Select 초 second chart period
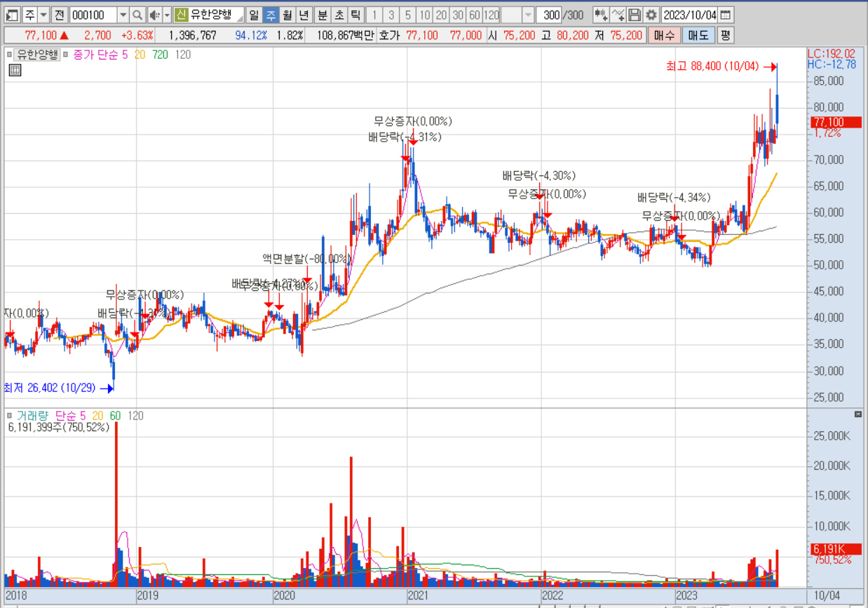The height and width of the screenshot is (608, 868). pyautogui.click(x=339, y=15)
